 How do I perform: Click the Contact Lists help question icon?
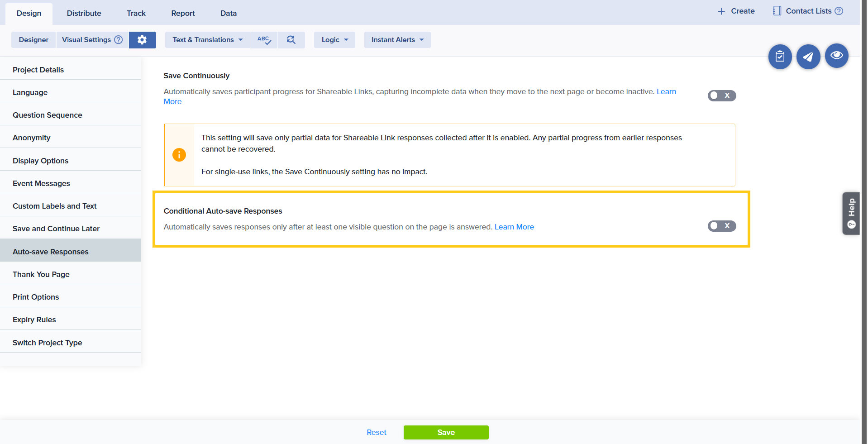839,11
